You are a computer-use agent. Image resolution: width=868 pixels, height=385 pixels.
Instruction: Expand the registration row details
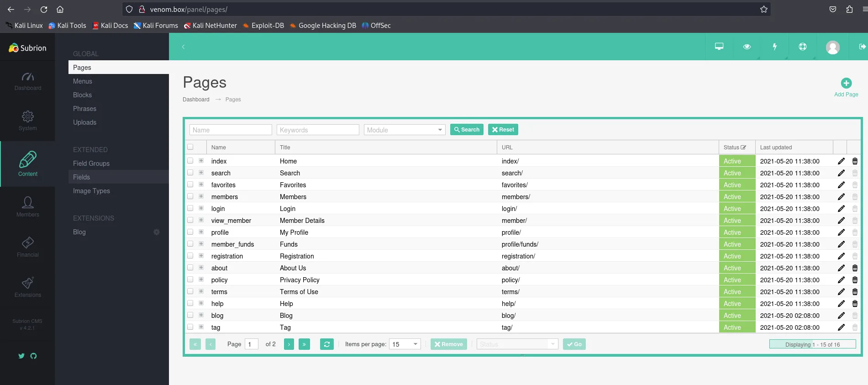pos(201,256)
